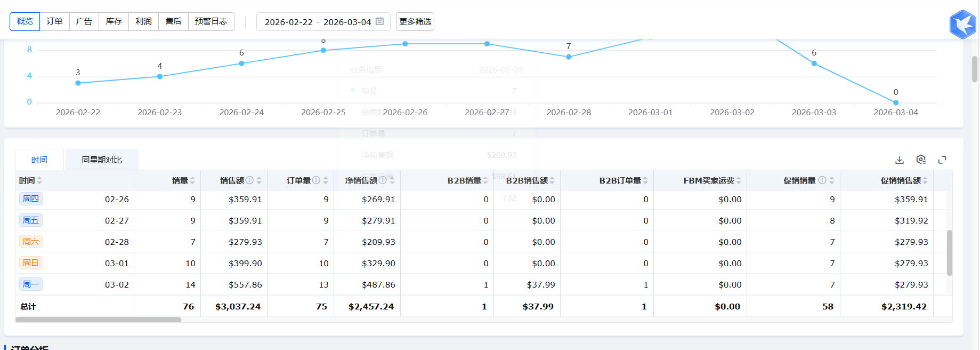
Task: Switch to the 同星期对比 tab
Action: (x=102, y=160)
